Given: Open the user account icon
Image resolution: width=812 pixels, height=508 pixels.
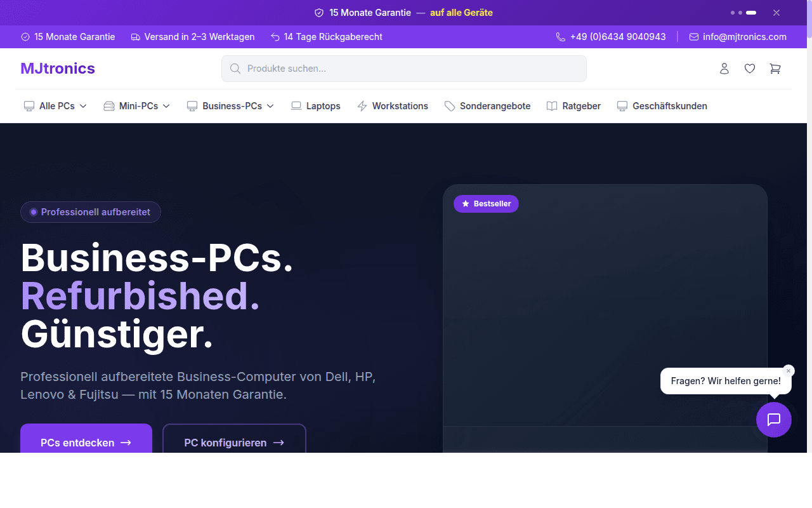Looking at the screenshot, I should click(x=724, y=68).
